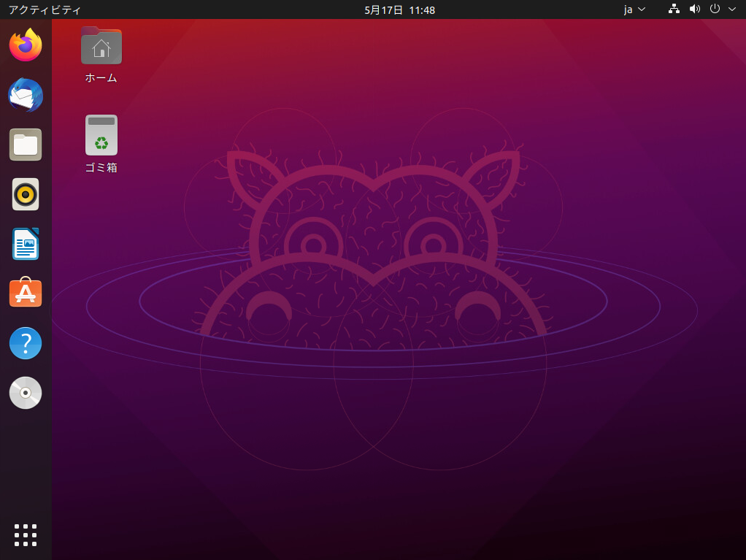Open LibreOffice Writer from the dock

26,244
